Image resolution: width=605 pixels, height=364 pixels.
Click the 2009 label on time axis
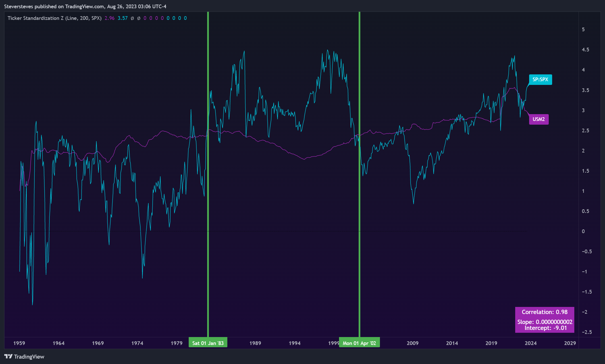pos(413,343)
